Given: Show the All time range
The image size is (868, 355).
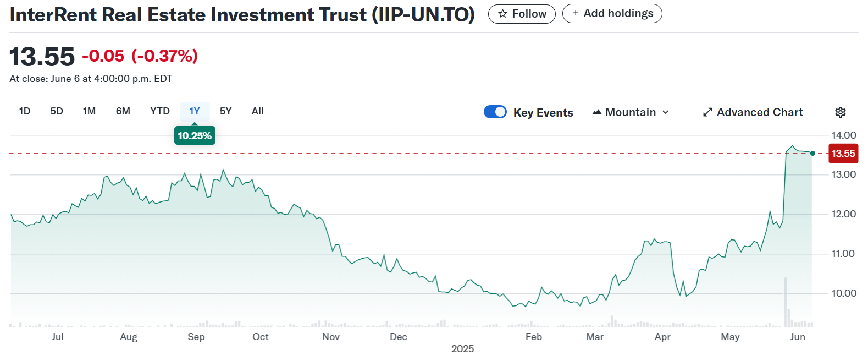Looking at the screenshot, I should point(258,111).
